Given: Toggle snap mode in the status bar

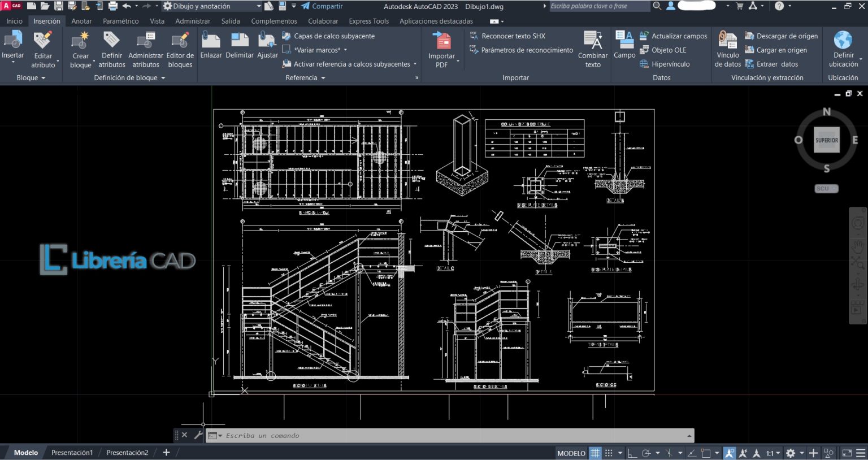Looking at the screenshot, I should click(609, 453).
